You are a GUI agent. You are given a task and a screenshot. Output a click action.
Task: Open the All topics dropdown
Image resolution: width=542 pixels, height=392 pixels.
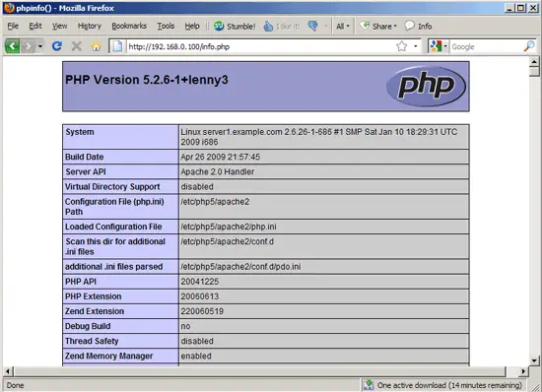[343, 27]
